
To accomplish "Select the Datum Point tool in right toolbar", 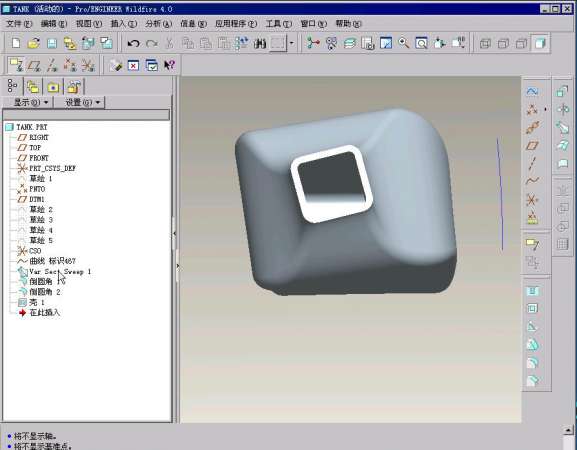I will tap(531, 109).
